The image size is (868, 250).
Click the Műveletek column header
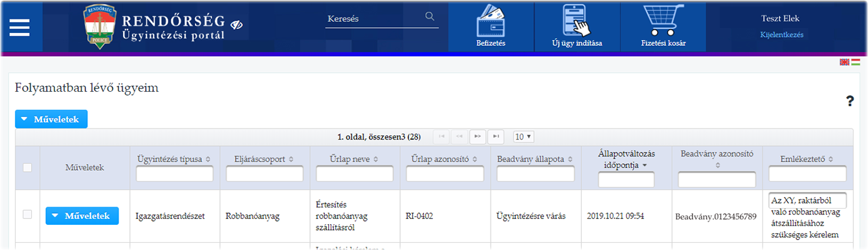click(x=85, y=167)
